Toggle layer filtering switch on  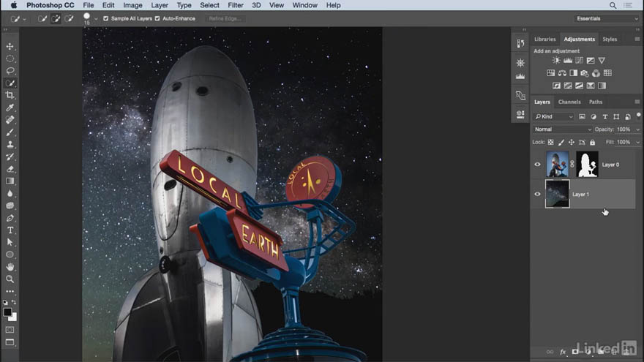pyautogui.click(x=638, y=116)
